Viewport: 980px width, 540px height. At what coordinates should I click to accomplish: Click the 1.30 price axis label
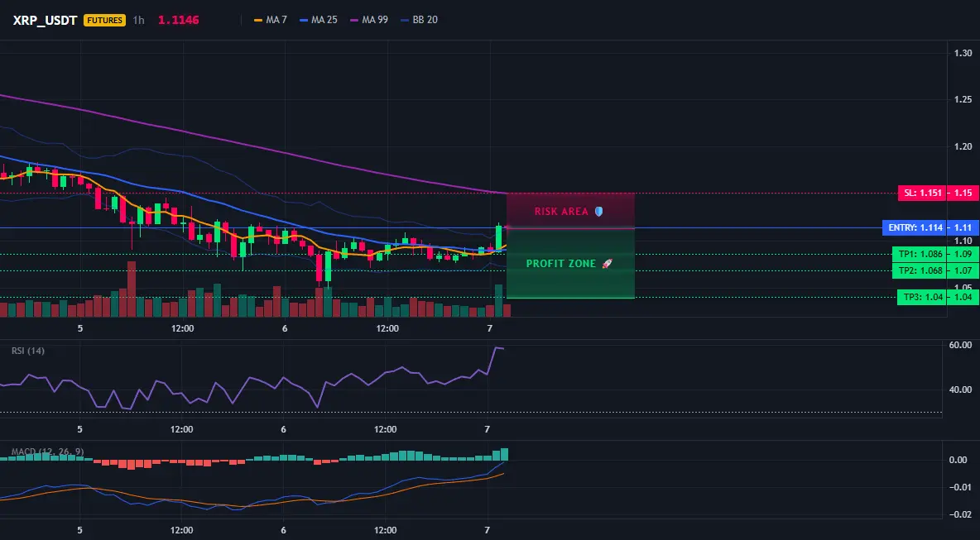click(963, 53)
